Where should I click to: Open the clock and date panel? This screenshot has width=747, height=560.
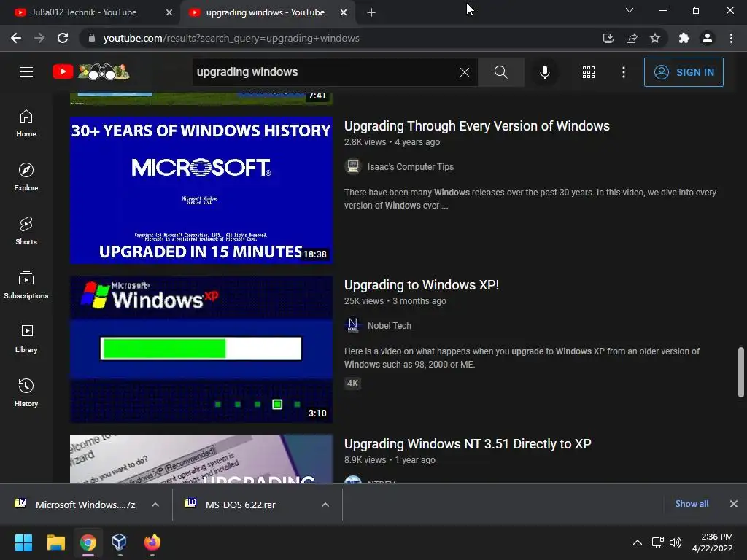click(x=712, y=542)
